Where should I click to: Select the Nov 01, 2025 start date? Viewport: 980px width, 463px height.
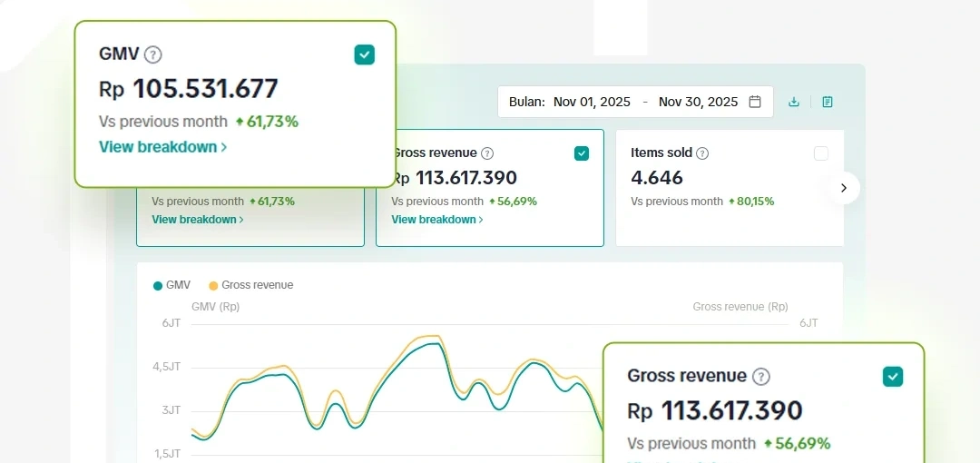[x=592, y=102]
